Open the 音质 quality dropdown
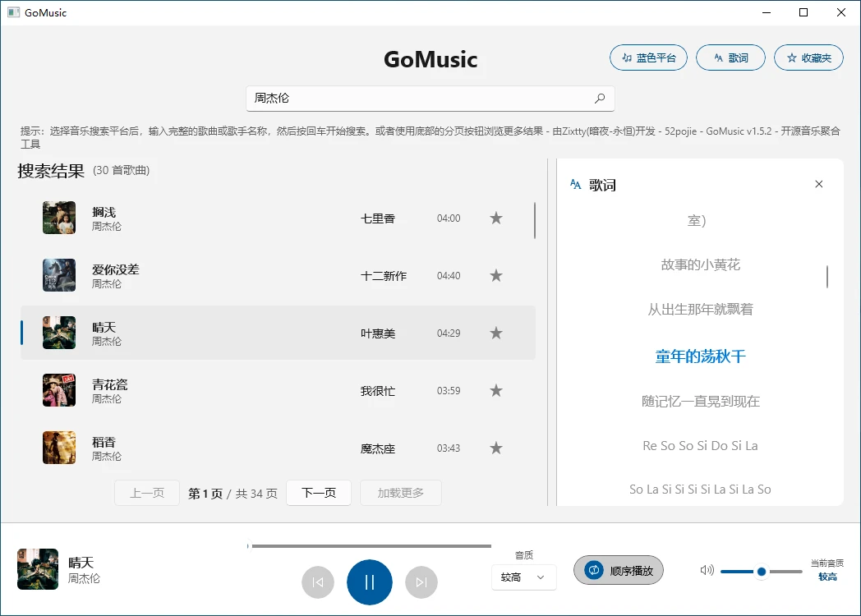This screenshot has height=616, width=861. (x=523, y=577)
